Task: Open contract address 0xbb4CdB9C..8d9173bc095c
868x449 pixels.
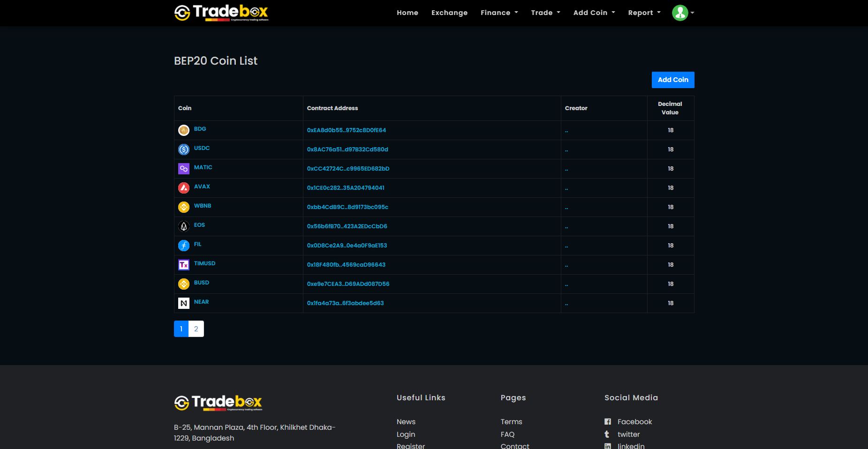Action: [x=347, y=207]
